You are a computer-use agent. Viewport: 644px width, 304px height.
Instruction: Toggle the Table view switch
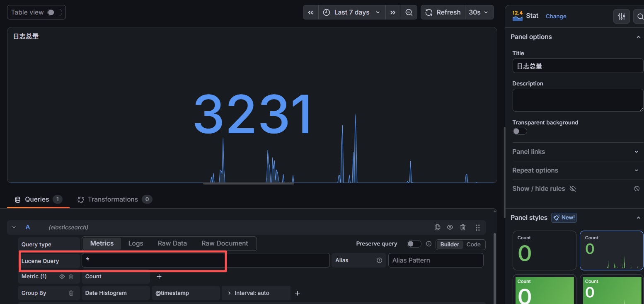(54, 12)
